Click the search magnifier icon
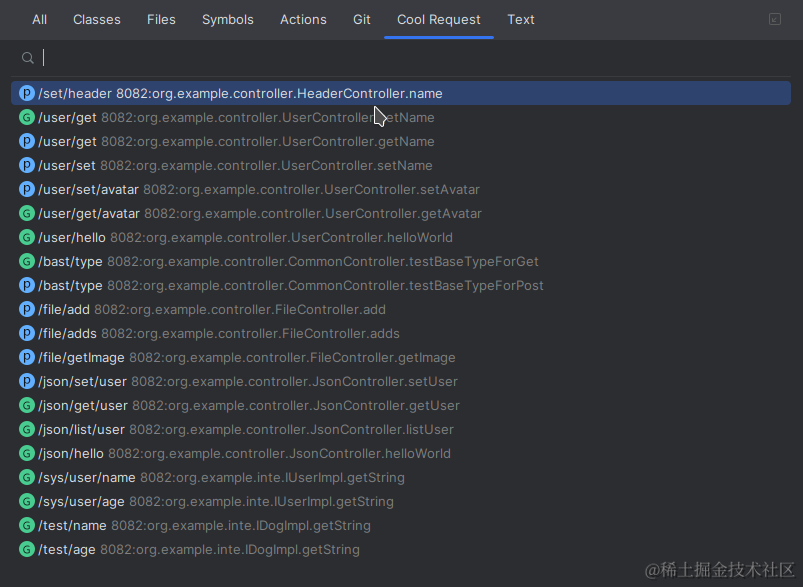This screenshot has height=587, width=803. click(x=28, y=58)
